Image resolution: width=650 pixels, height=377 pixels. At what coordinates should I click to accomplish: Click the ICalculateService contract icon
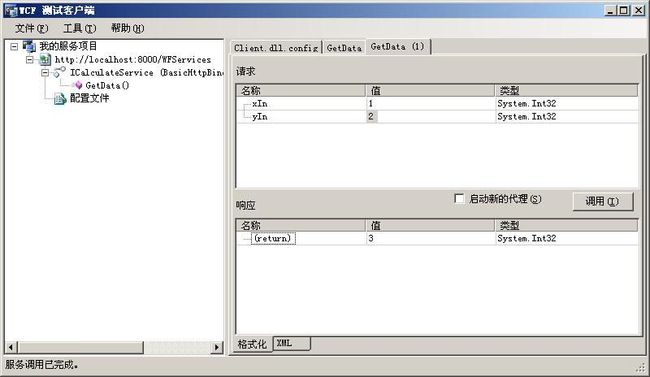[60, 73]
